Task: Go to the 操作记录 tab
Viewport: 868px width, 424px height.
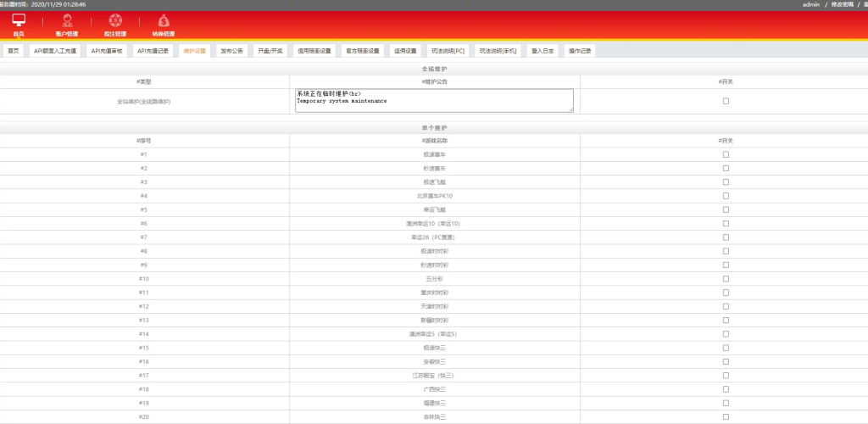Action: 581,51
